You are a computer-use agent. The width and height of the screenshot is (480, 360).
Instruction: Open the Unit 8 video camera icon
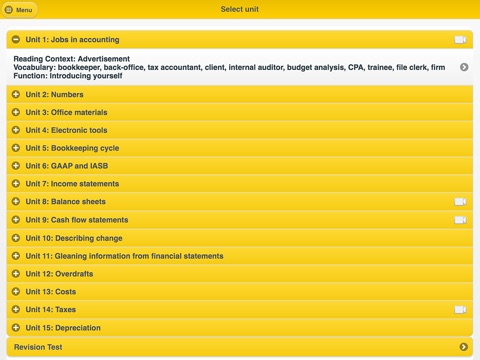[460, 202]
